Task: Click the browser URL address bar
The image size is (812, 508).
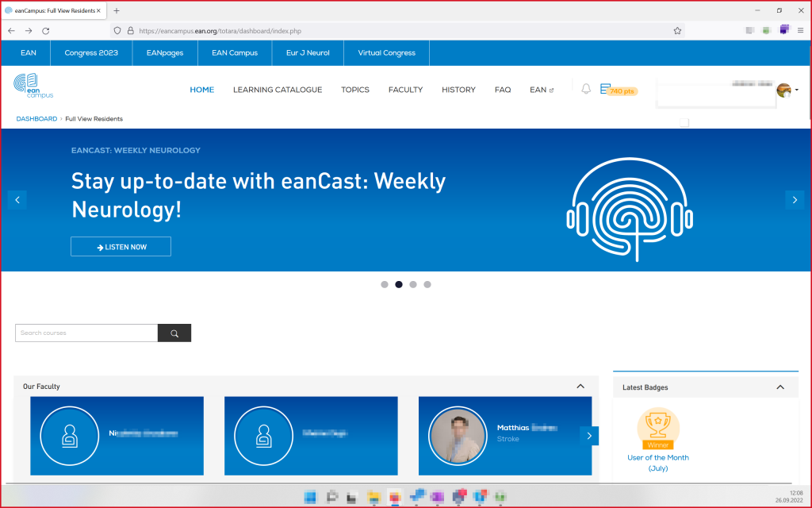Action: pyautogui.click(x=399, y=31)
